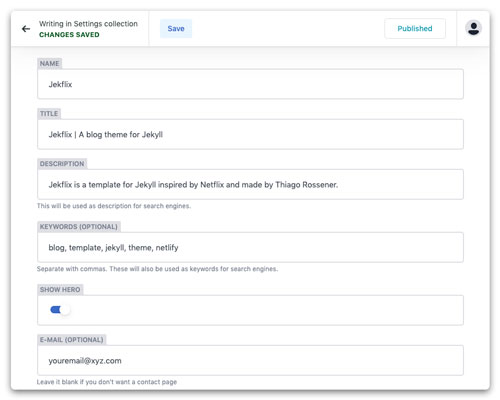This screenshot has width=500, height=400.
Task: Click the TITLE field label
Action: click(x=49, y=114)
